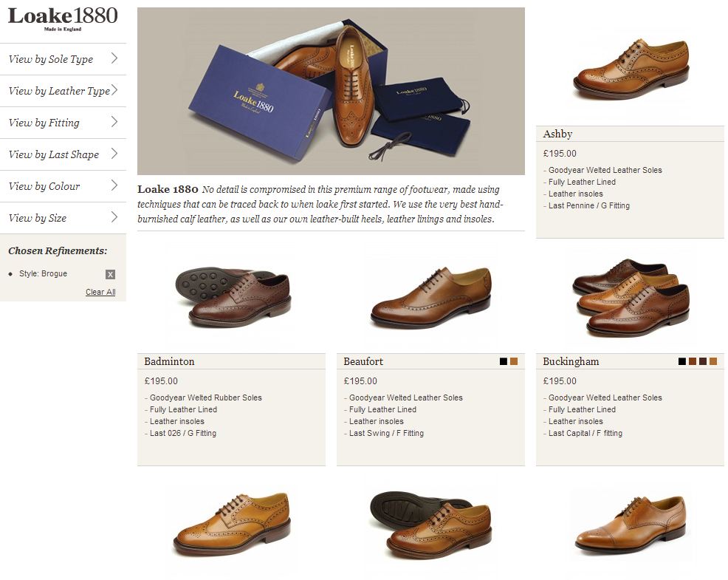Click the Buckingham three-shoe image
The width and height of the screenshot is (728, 580).
point(631,296)
